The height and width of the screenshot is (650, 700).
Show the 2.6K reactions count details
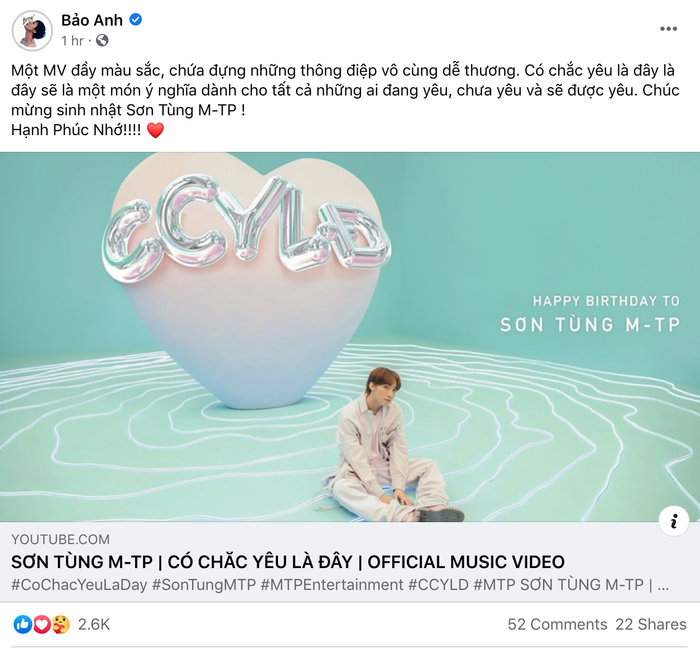tap(94, 624)
